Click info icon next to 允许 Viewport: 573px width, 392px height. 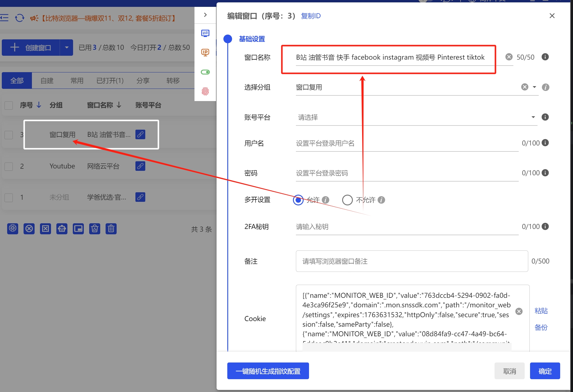pos(325,200)
